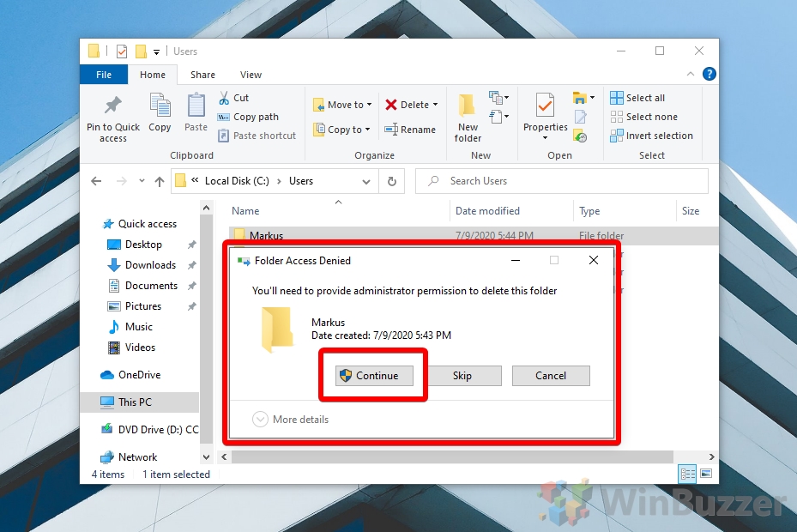The width and height of the screenshot is (797, 532).
Task: Switch to Details view icon in status bar
Action: 687,475
